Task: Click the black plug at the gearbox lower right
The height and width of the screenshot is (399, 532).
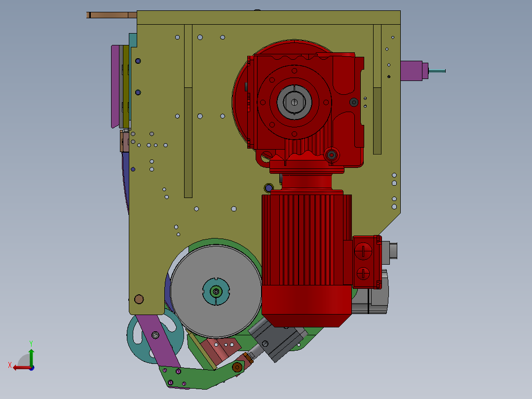Action: 332,155
